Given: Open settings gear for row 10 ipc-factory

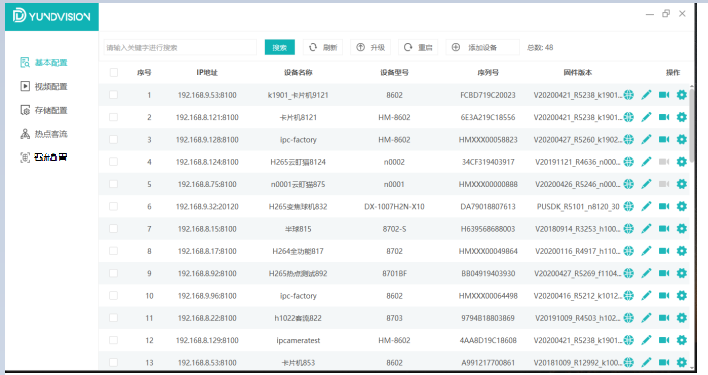Looking at the screenshot, I should (x=682, y=296).
